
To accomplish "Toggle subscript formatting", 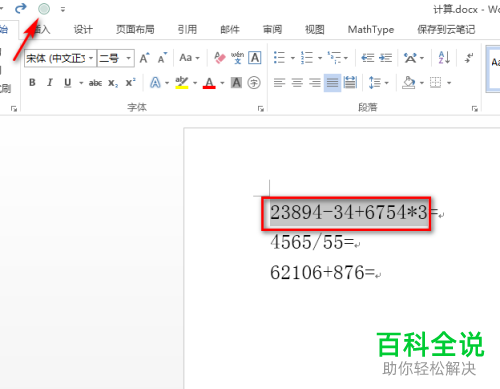I will tap(113, 83).
